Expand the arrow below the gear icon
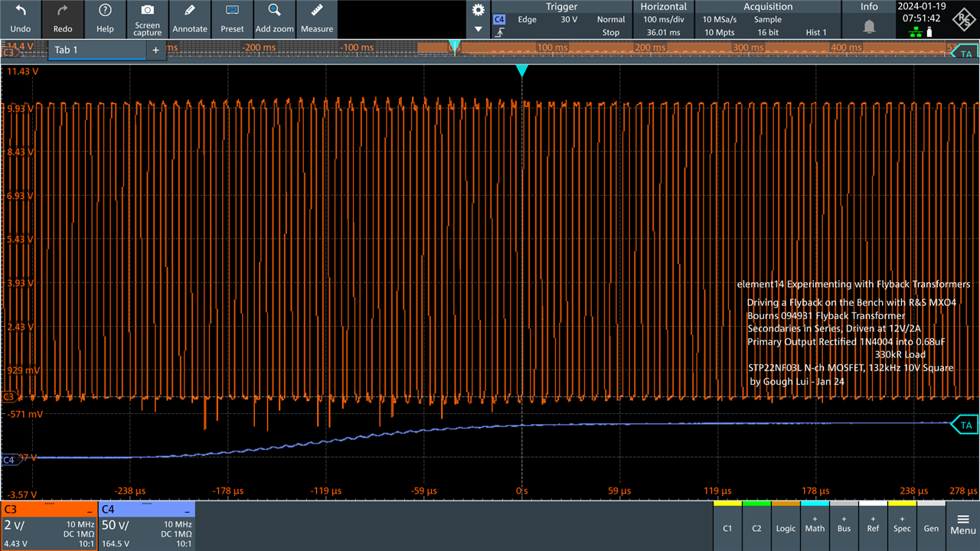The height and width of the screenshot is (551, 980). click(479, 29)
